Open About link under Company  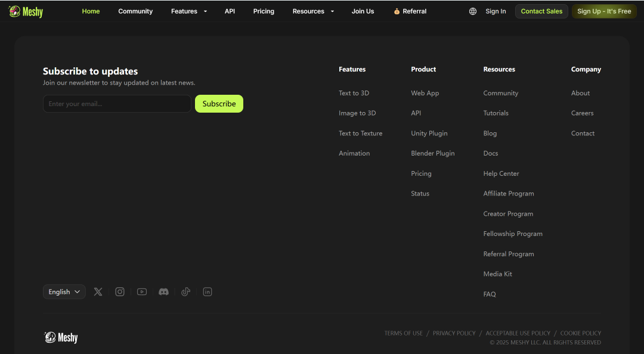(580, 93)
